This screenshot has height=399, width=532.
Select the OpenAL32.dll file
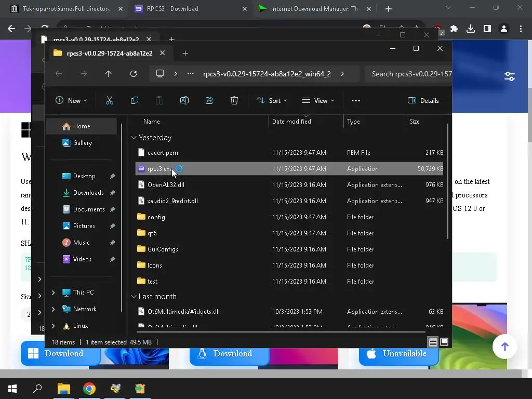[x=289, y=185]
